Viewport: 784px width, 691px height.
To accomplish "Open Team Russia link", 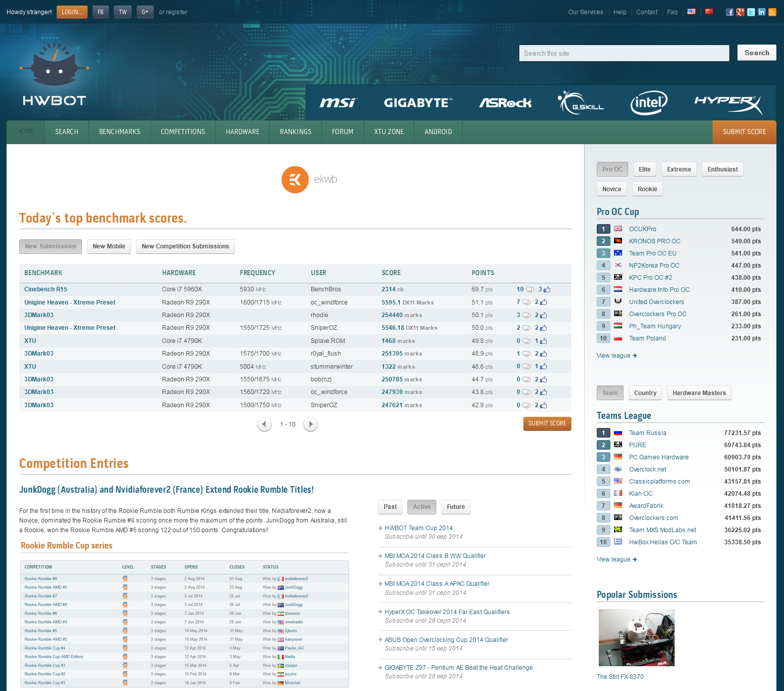I will (x=648, y=433).
